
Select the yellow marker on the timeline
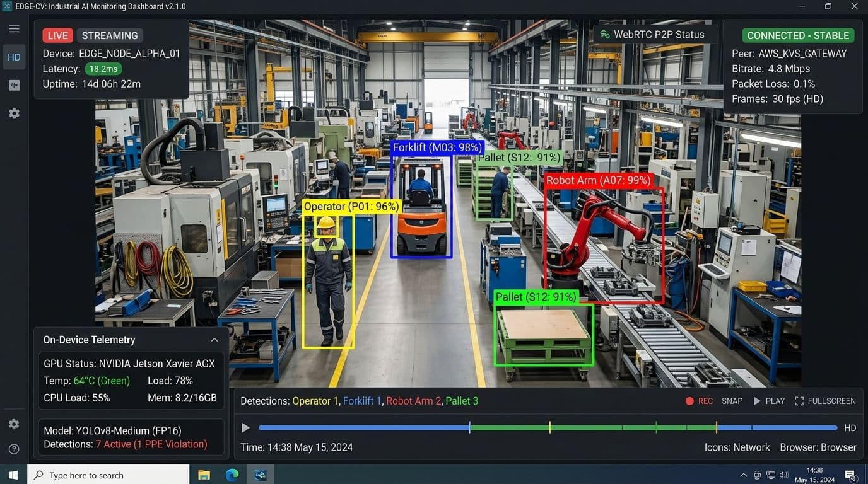coord(549,427)
